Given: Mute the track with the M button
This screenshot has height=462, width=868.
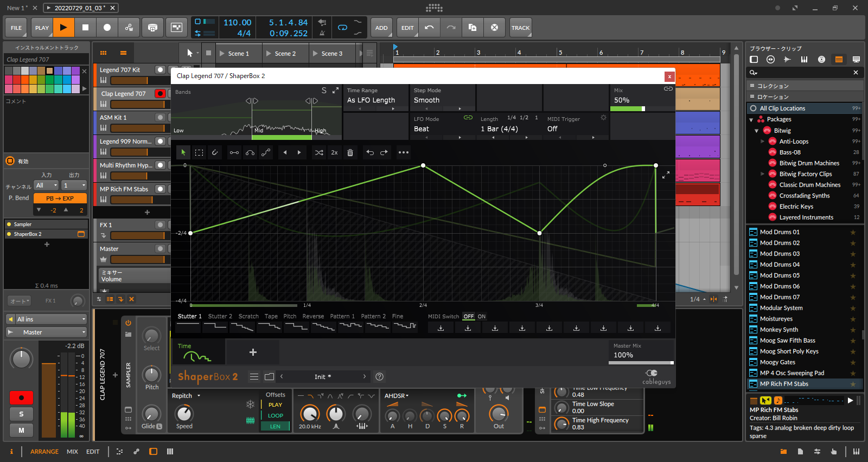Looking at the screenshot, I should [21, 431].
